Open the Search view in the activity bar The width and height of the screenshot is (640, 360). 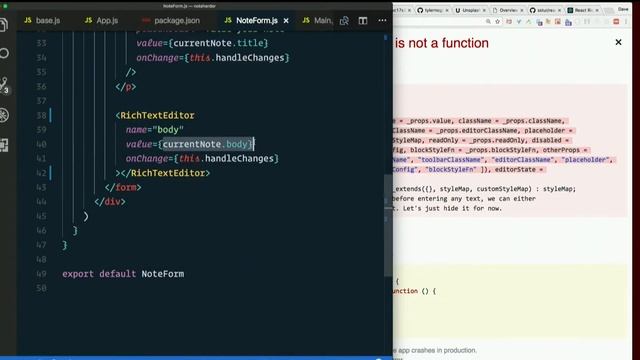(x=4, y=53)
